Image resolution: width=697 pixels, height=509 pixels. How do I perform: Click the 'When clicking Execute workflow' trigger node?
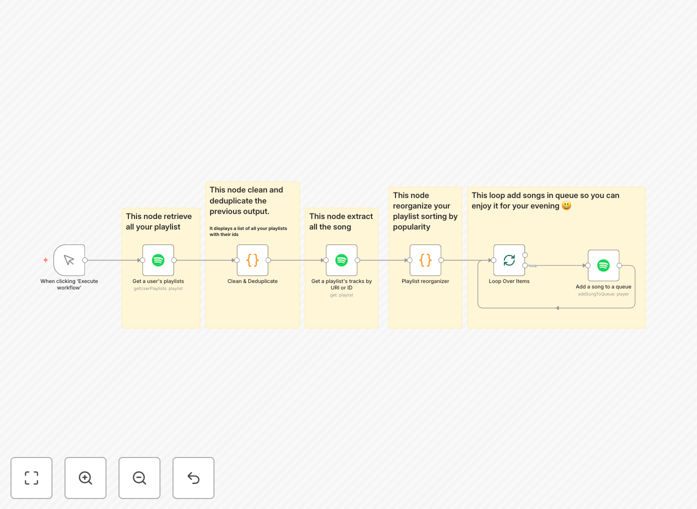click(x=69, y=260)
